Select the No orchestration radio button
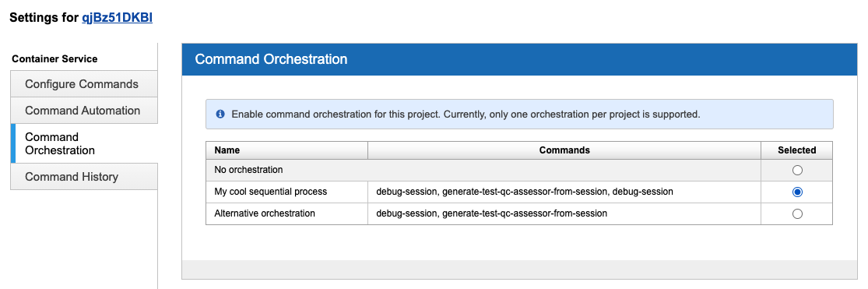 [797, 170]
